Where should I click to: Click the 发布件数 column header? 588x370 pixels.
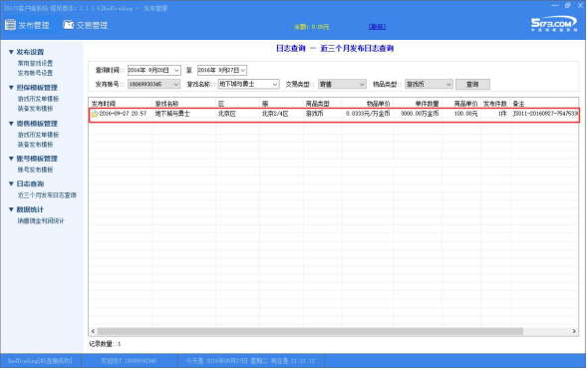tap(495, 104)
